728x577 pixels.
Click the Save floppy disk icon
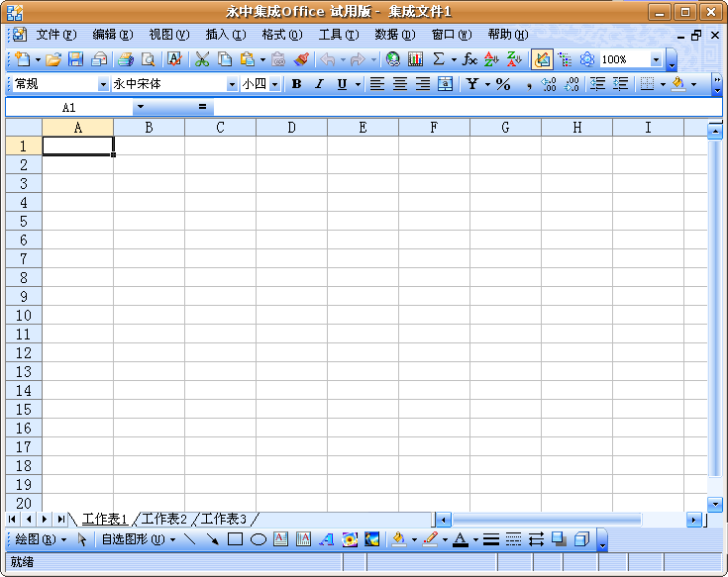75,59
